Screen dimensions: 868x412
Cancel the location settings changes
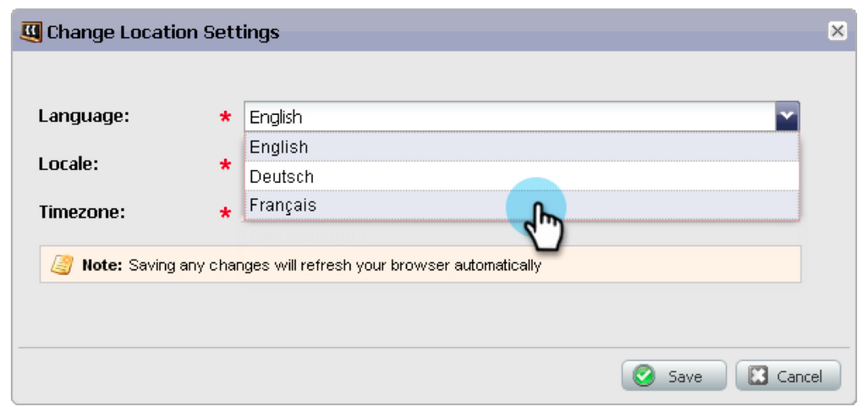pyautogui.click(x=788, y=376)
